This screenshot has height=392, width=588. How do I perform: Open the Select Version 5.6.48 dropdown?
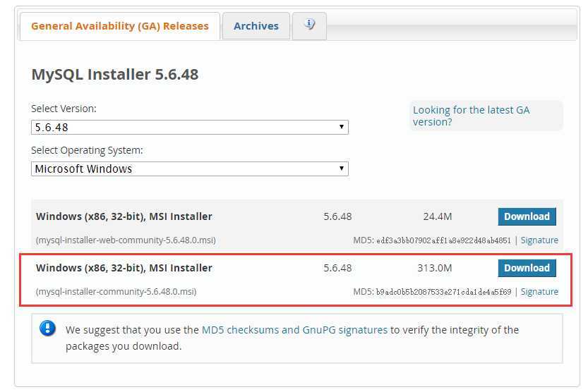189,128
